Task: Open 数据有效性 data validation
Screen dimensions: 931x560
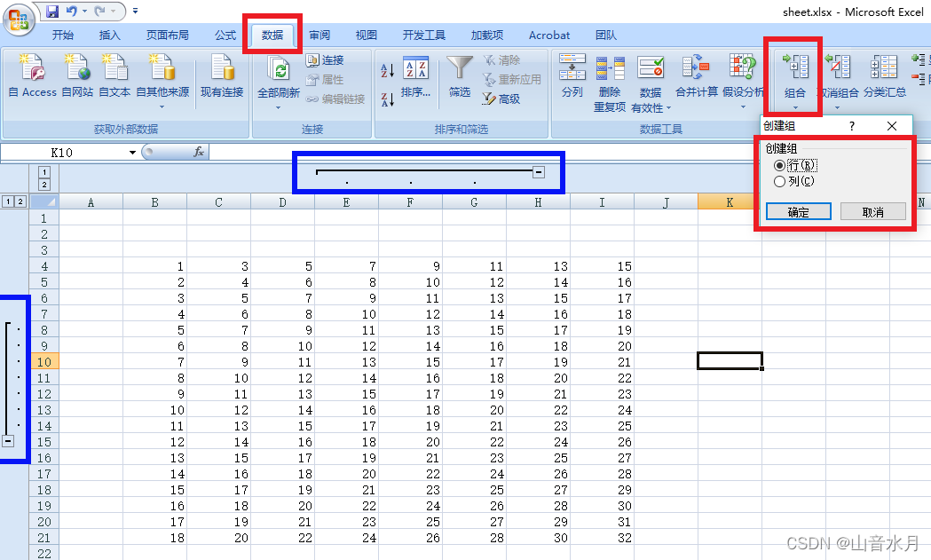Action: coord(651,83)
